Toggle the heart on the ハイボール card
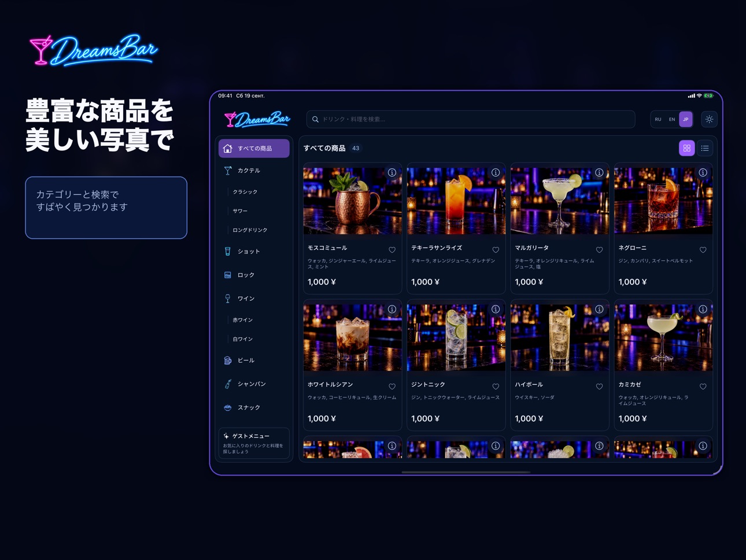 tap(599, 386)
